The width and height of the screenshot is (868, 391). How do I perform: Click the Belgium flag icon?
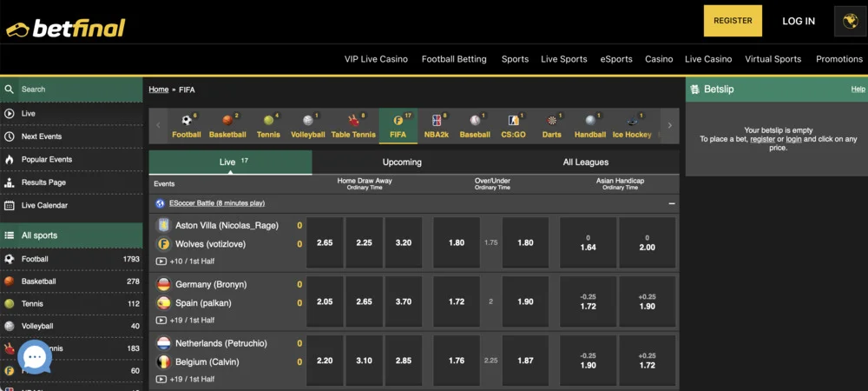click(x=163, y=362)
